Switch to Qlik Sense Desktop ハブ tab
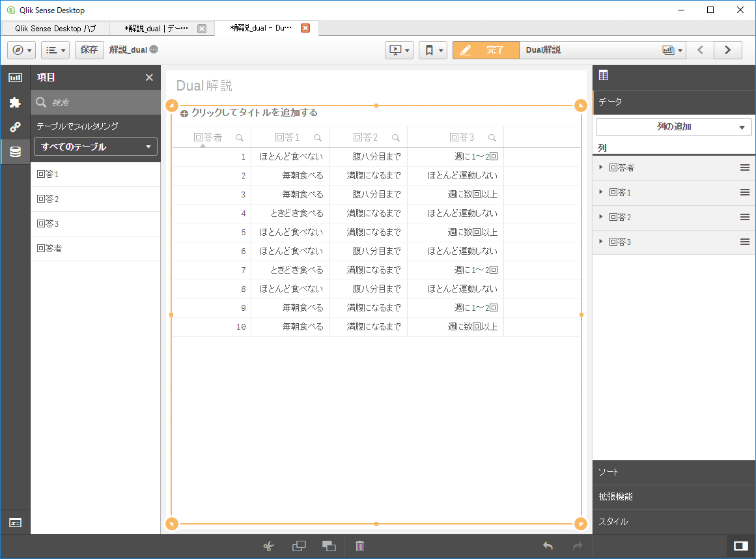 [x=55, y=29]
